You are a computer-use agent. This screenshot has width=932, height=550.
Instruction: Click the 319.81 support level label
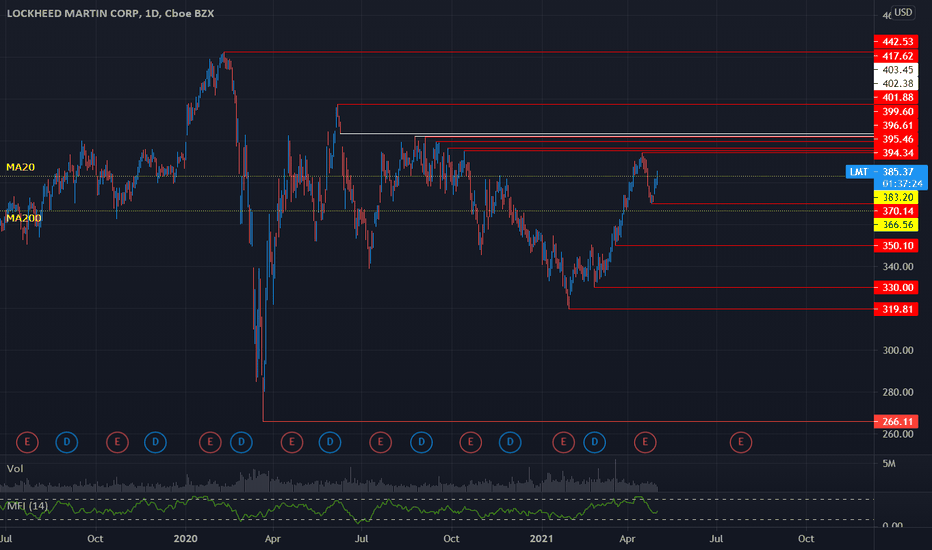click(896, 309)
